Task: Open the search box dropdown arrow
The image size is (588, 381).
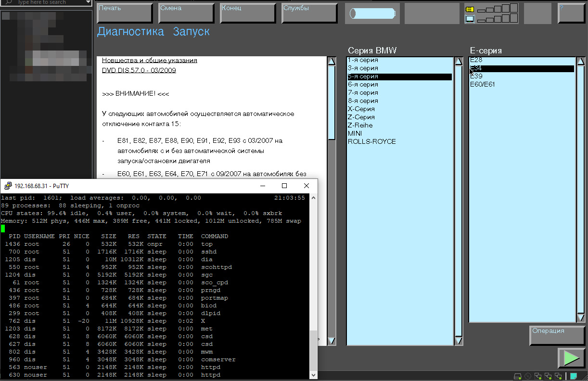Action: 88,3
